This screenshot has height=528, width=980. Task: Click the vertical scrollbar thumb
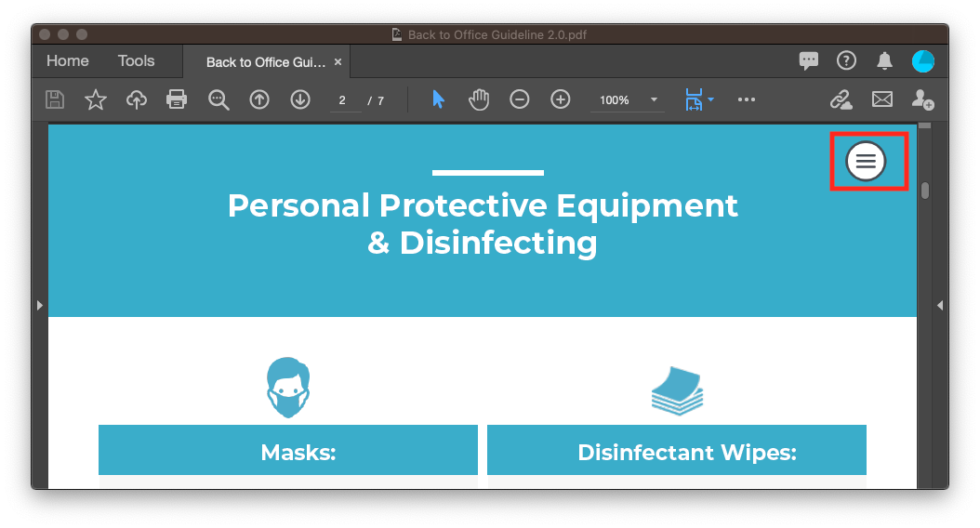tap(925, 191)
